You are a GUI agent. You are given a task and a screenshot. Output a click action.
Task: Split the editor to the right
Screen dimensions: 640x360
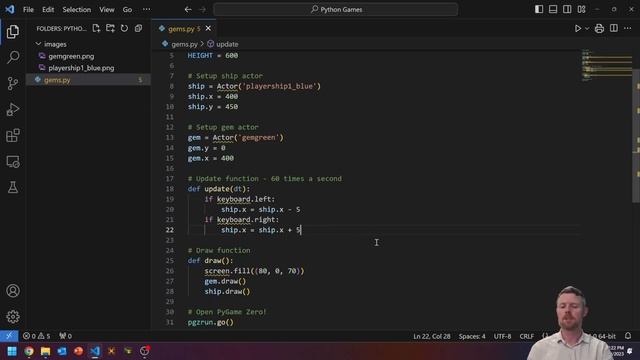coord(613,28)
